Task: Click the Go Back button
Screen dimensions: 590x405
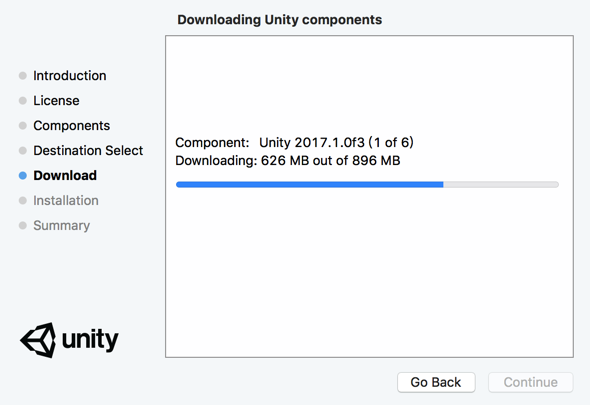Action: pyautogui.click(x=436, y=382)
